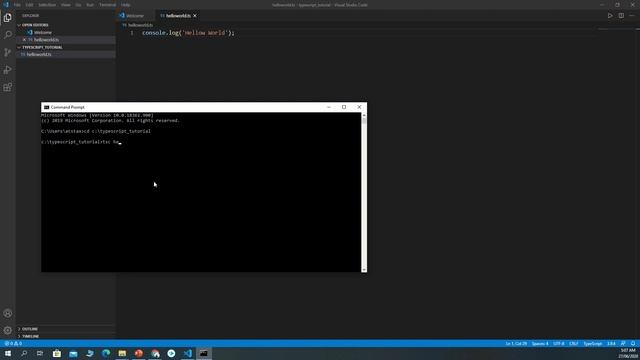Open the Run menu
The width and height of the screenshot is (640, 360).
pyautogui.click(x=90, y=5)
